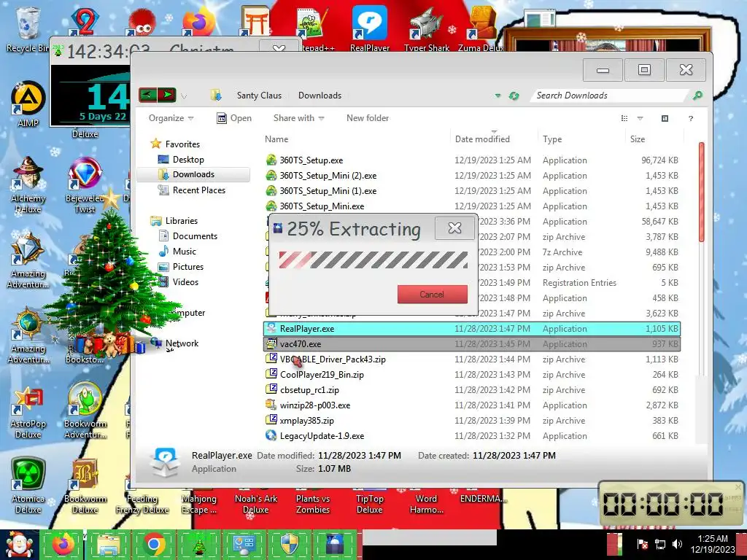Click the Open toolbar button
This screenshot has width=747, height=560.
pos(234,118)
